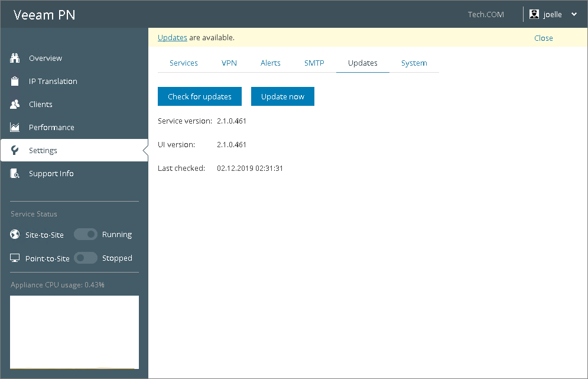Viewport: 588px width, 379px height.
Task: Go to the System tab
Action: point(414,63)
